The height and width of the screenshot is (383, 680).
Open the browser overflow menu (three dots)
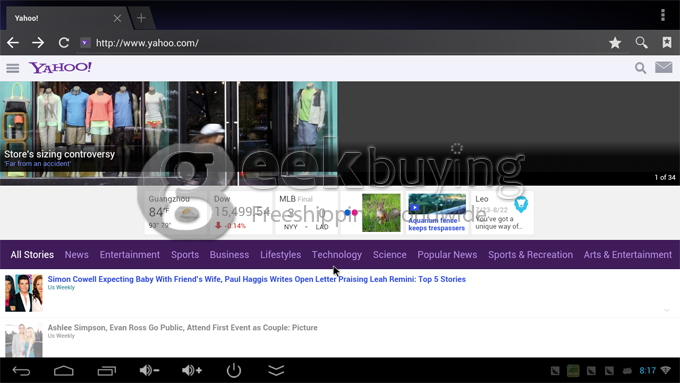tap(663, 15)
